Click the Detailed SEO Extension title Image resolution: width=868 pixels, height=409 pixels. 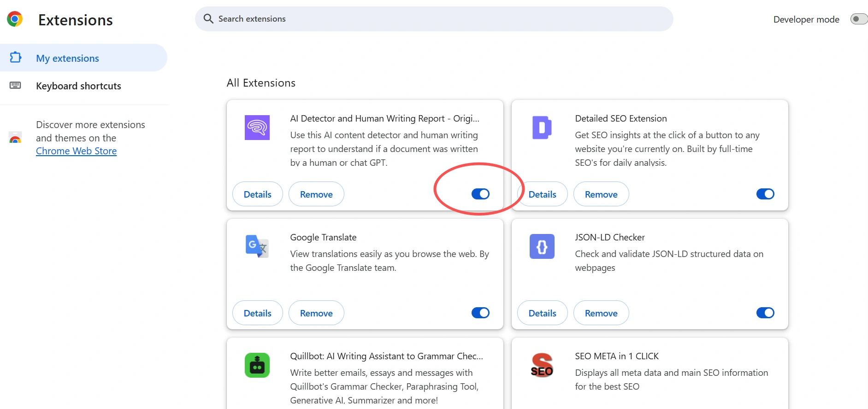coord(621,118)
